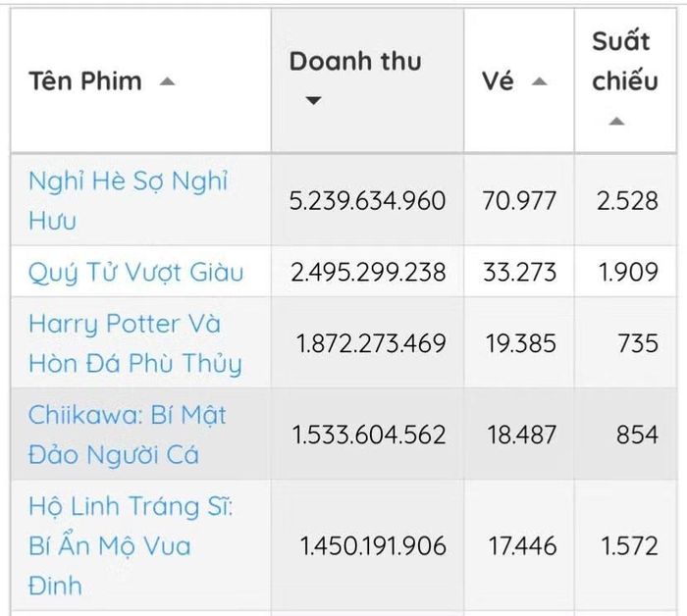
Task: Open Hộ Linh Tráng Sĩ film link
Action: (x=131, y=545)
